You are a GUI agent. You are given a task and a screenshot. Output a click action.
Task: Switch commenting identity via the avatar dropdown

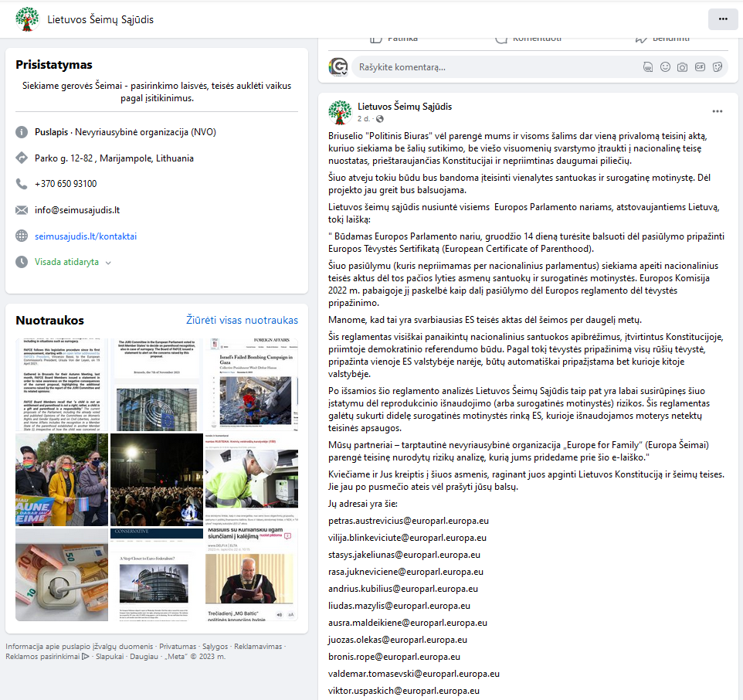tap(338, 67)
